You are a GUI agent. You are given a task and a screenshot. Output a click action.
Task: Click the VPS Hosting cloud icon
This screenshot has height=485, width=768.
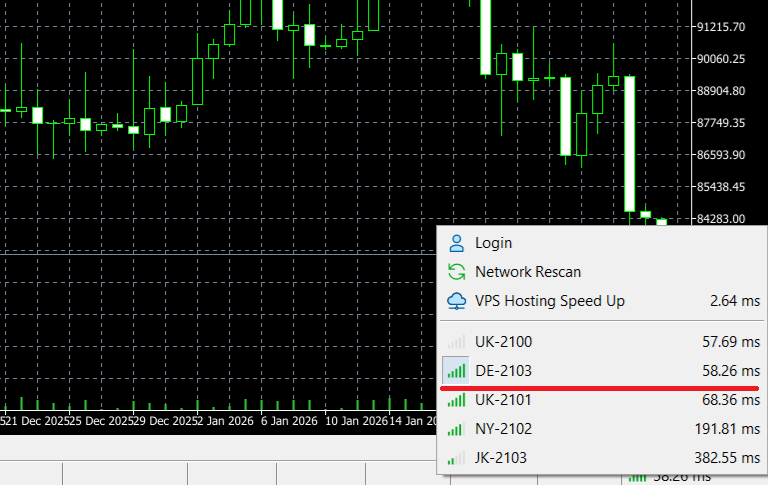[x=456, y=301]
